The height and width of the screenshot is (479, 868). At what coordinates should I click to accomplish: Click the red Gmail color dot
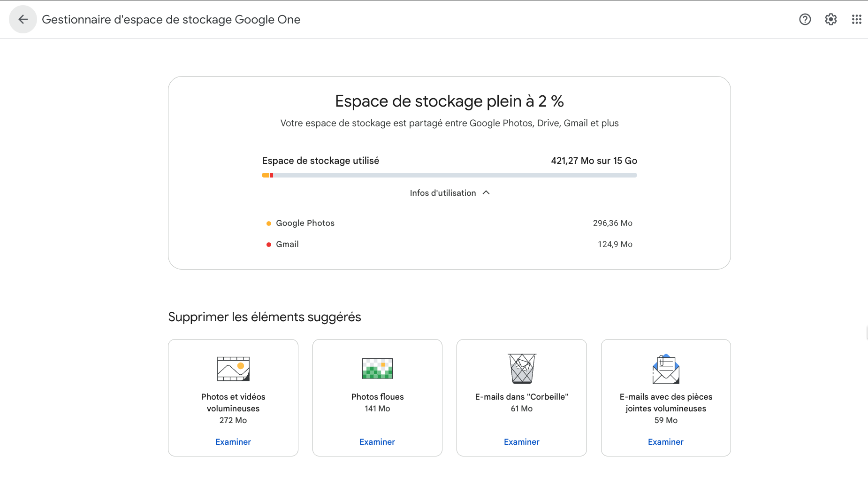click(269, 245)
